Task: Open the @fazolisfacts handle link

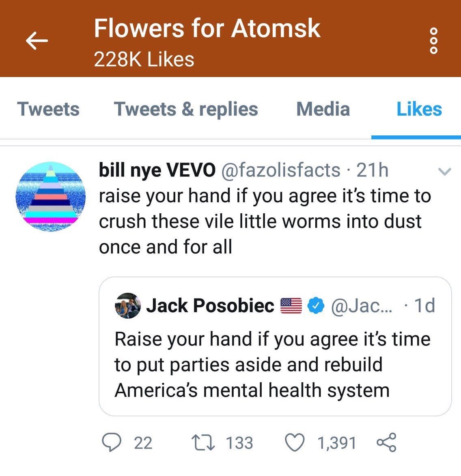Action: point(281,170)
